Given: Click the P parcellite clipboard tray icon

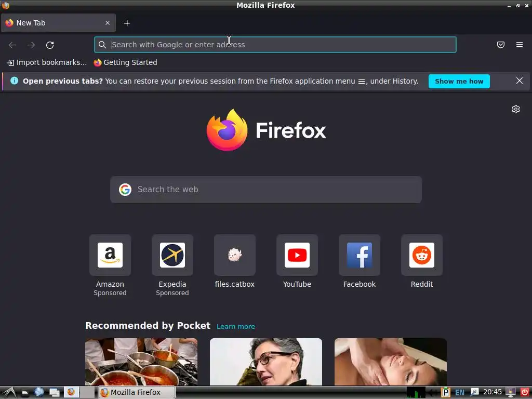Looking at the screenshot, I should click(x=445, y=393).
